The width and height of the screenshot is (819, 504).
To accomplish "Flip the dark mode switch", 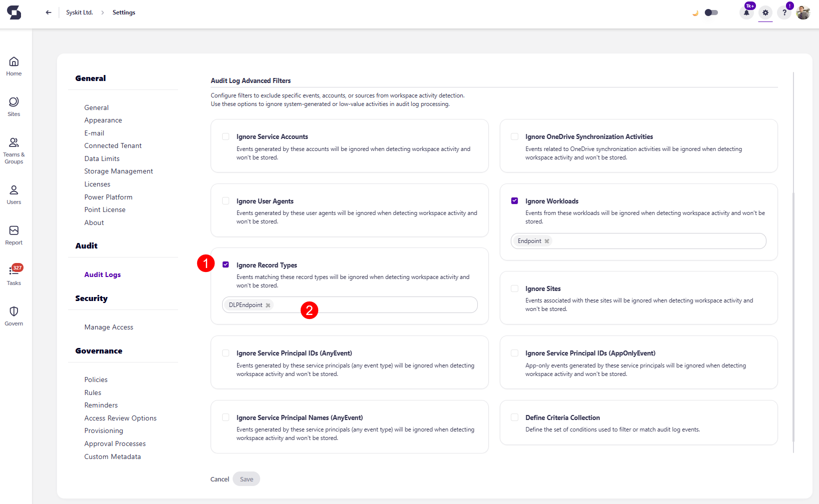I will (x=711, y=12).
